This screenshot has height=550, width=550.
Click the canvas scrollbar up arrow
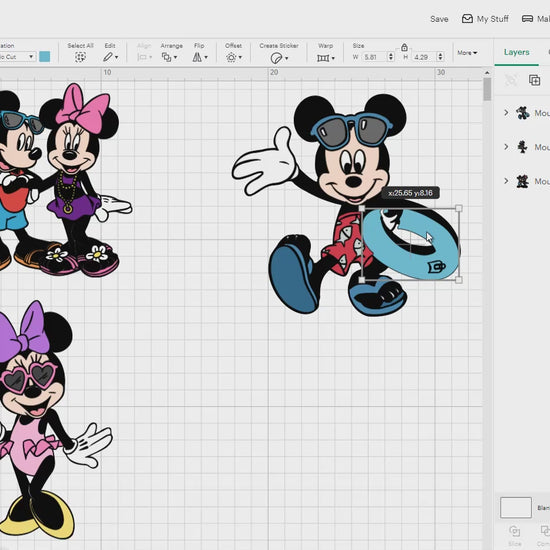(x=487, y=73)
